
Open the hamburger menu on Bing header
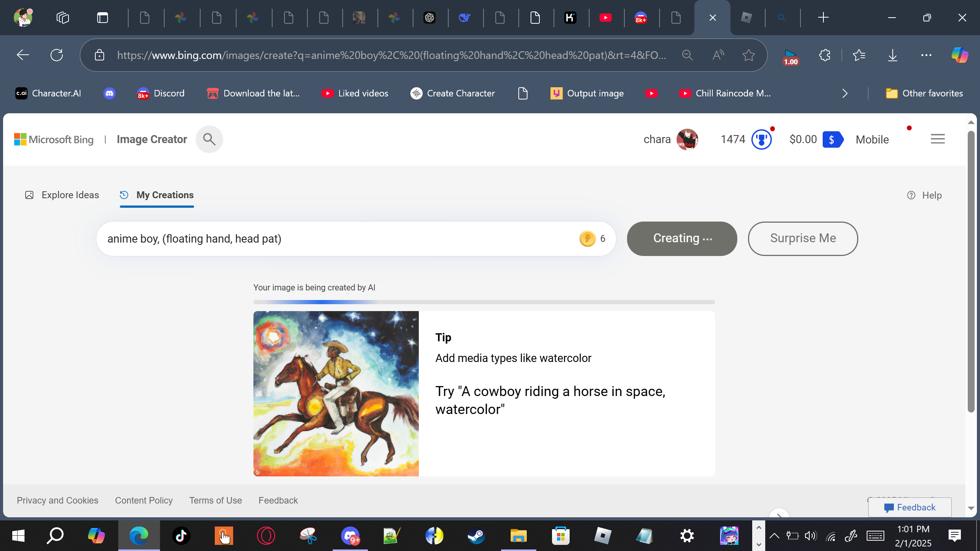click(x=938, y=139)
